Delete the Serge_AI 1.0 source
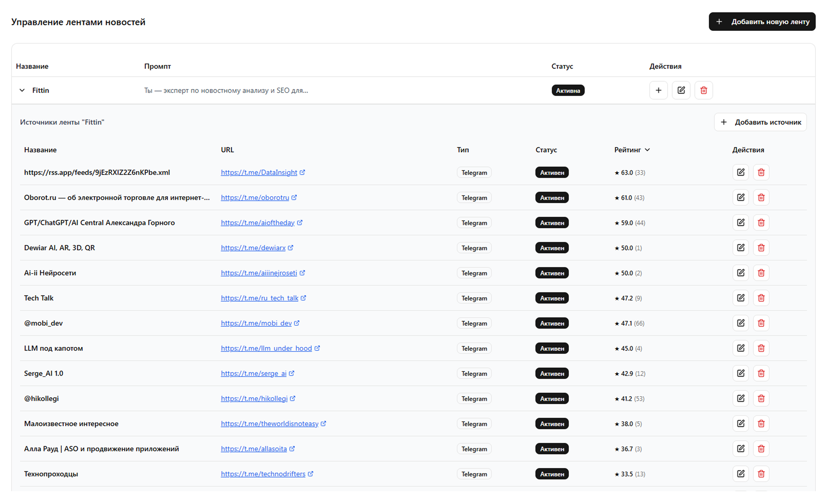The image size is (827, 504). tap(761, 373)
